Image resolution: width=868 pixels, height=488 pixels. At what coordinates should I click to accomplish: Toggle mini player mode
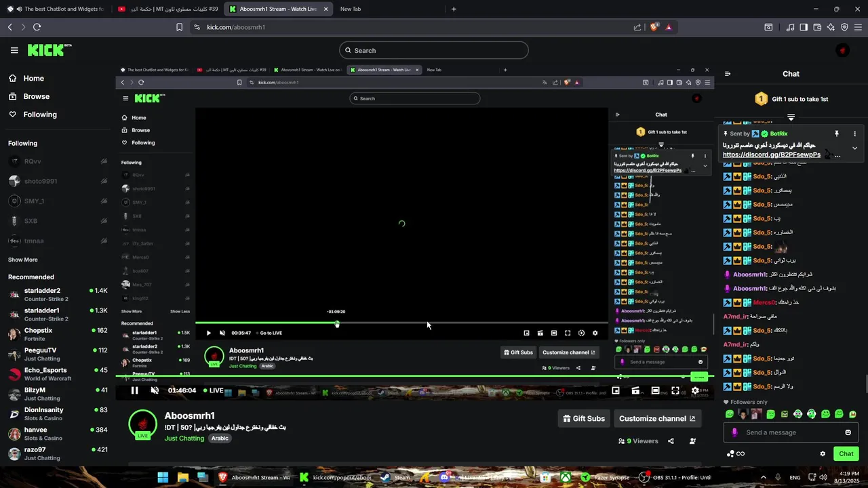tap(616, 390)
